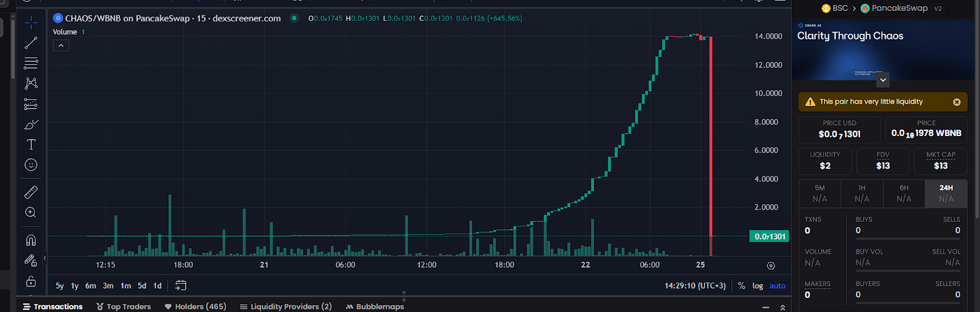Open timezone menu at 14:29:10 (UTC+3)
The image size is (980, 312).
click(x=695, y=286)
